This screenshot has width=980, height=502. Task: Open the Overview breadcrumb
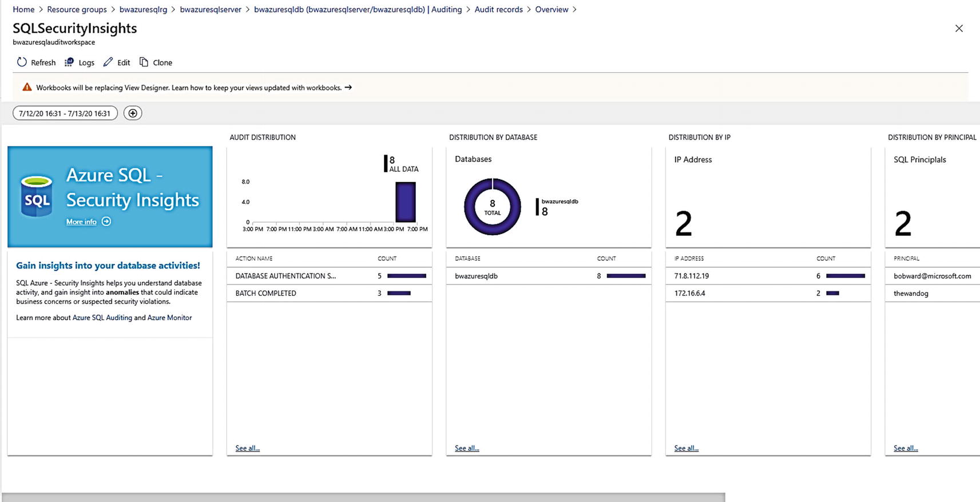552,10
